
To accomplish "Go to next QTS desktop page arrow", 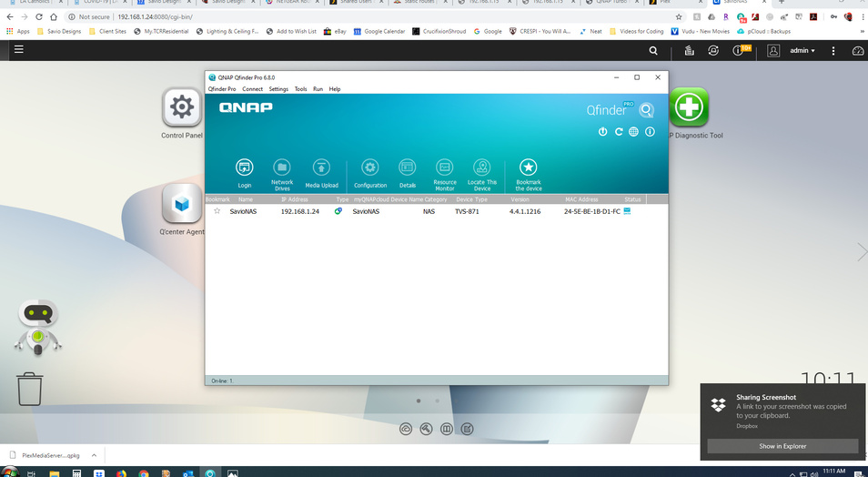I will (x=862, y=251).
